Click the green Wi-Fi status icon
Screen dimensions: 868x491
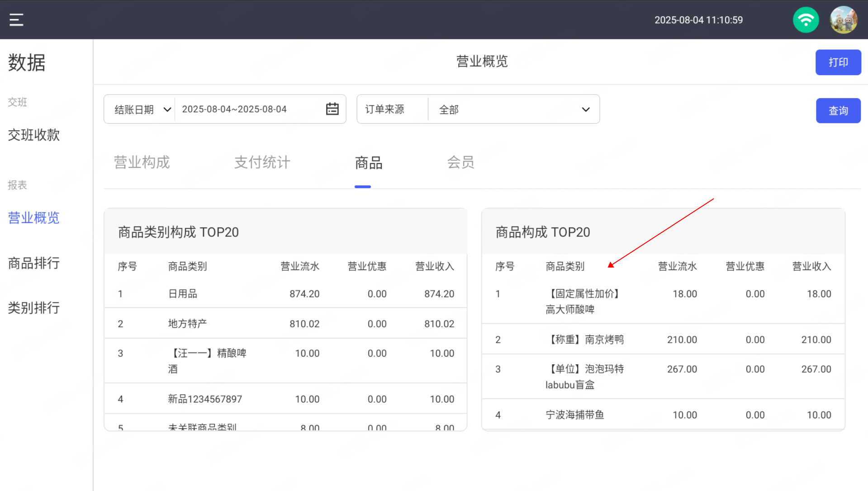click(x=806, y=20)
